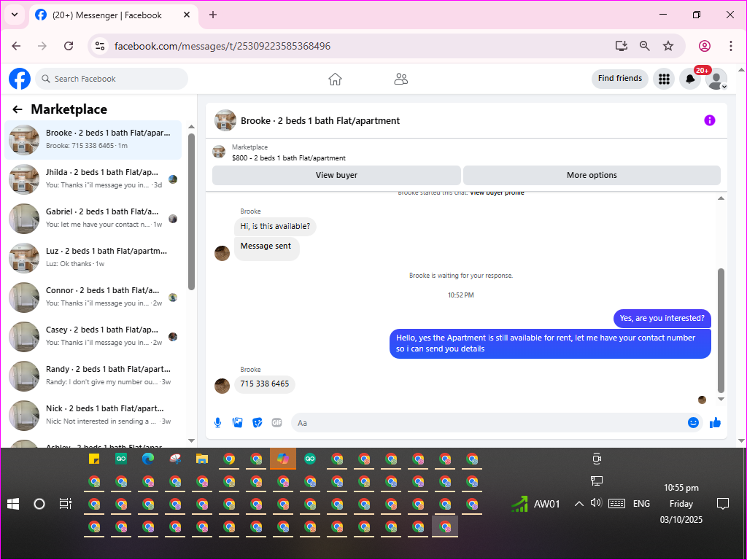Send a thumbs-up like
The height and width of the screenshot is (560, 747).
coord(715,422)
